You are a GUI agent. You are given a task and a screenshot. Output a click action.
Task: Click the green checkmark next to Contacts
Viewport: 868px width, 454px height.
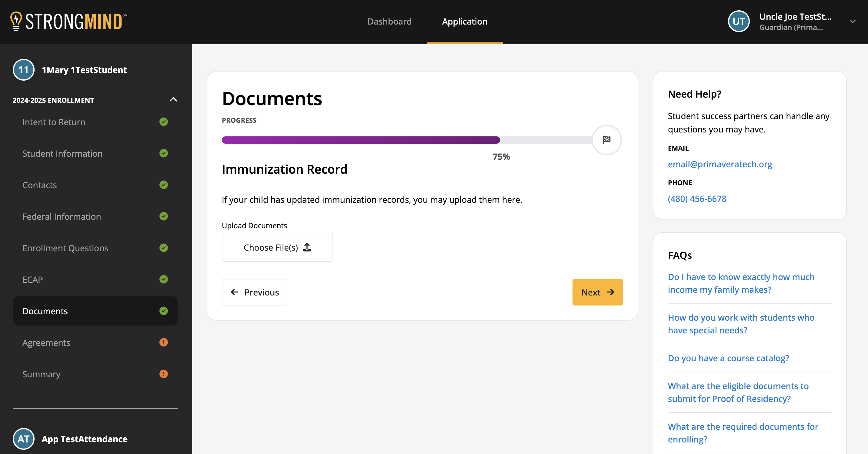(x=163, y=185)
